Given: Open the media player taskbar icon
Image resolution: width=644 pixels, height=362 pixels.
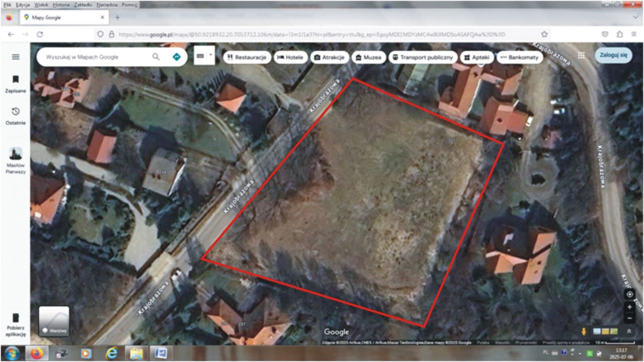Looking at the screenshot, I should click(86, 353).
